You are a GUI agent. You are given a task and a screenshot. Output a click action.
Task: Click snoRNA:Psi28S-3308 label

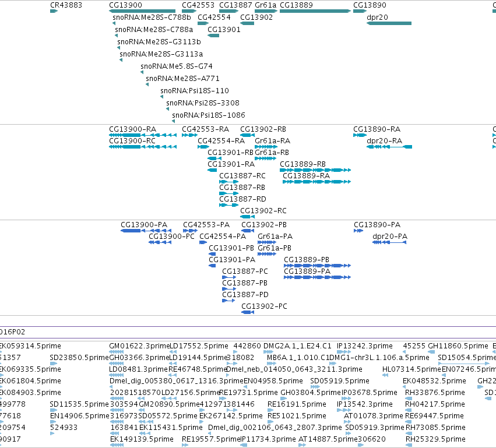[x=203, y=103]
